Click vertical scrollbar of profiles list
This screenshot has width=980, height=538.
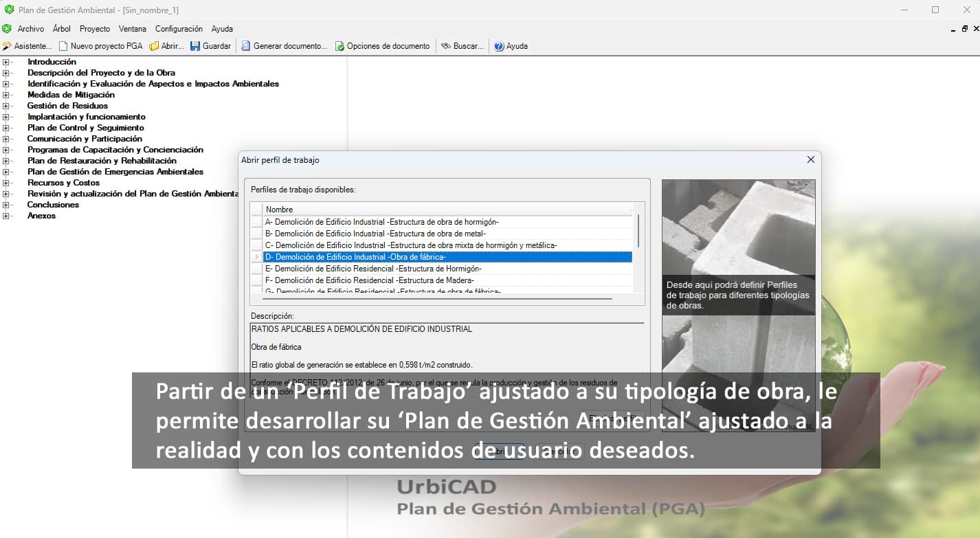point(638,231)
